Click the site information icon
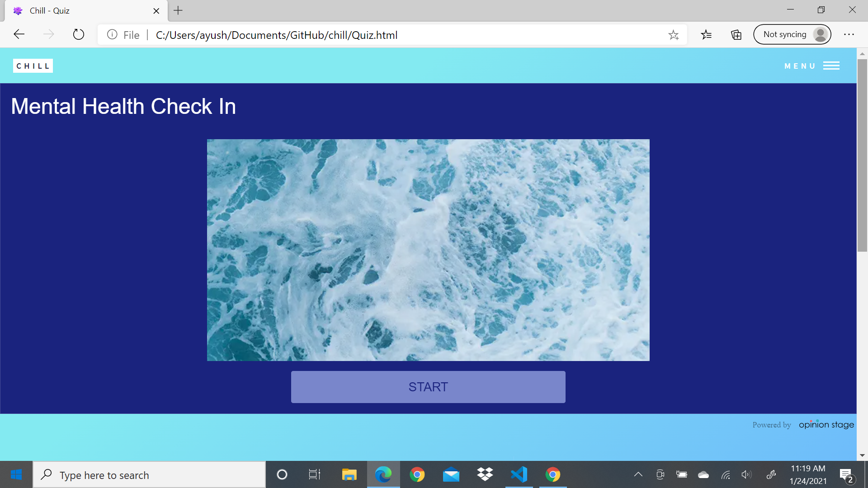The image size is (868, 488). point(112,35)
